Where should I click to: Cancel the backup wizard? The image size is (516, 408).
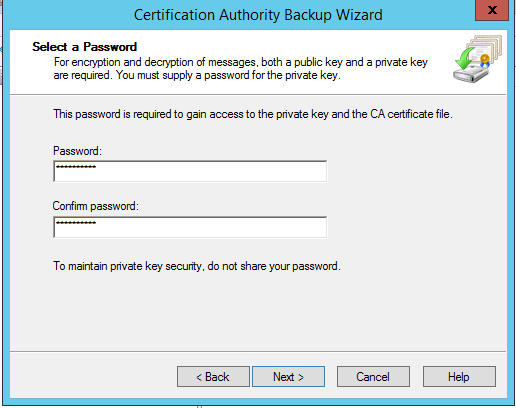point(373,377)
